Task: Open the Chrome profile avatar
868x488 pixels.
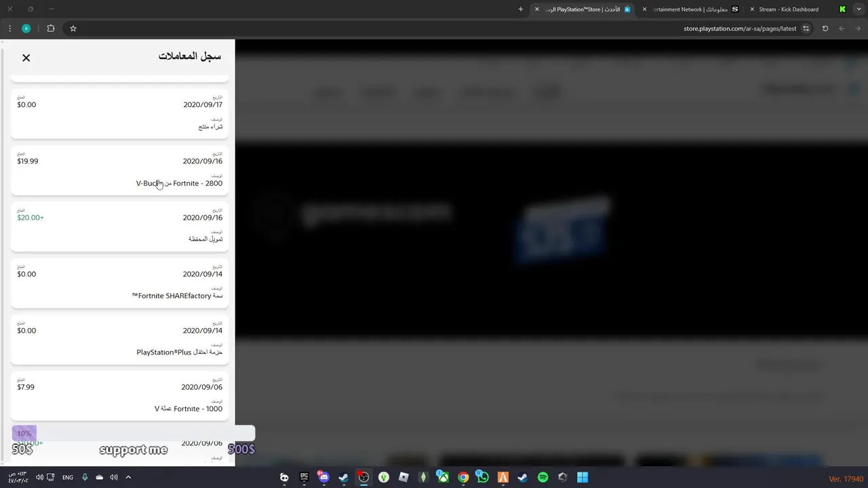Action: click(x=26, y=28)
